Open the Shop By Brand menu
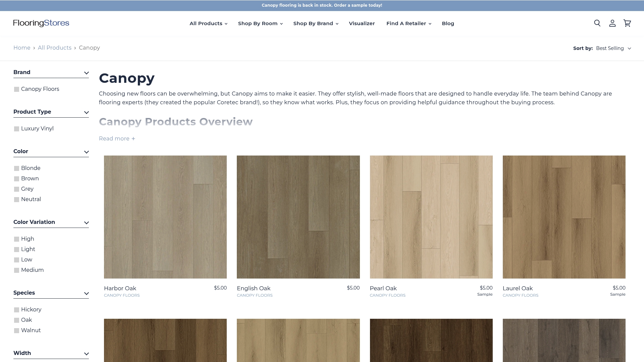Screen dimensions: 644x362 point(315,23)
